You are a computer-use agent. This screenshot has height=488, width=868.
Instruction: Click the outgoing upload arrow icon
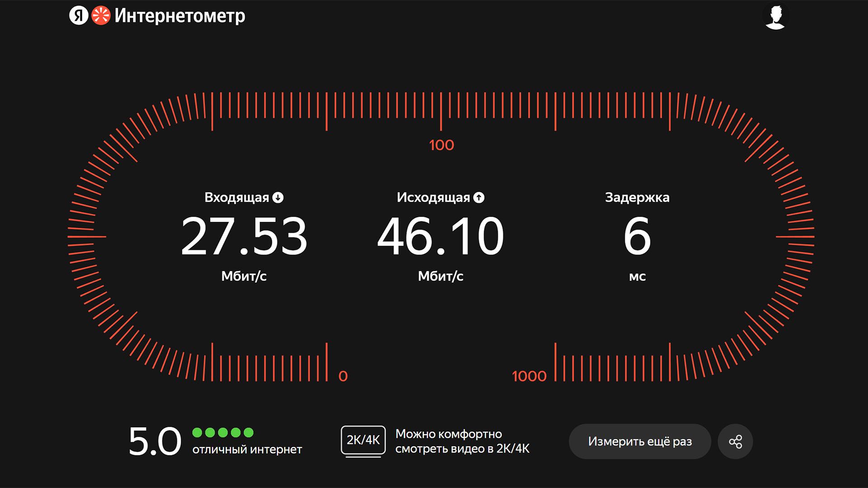(x=479, y=197)
